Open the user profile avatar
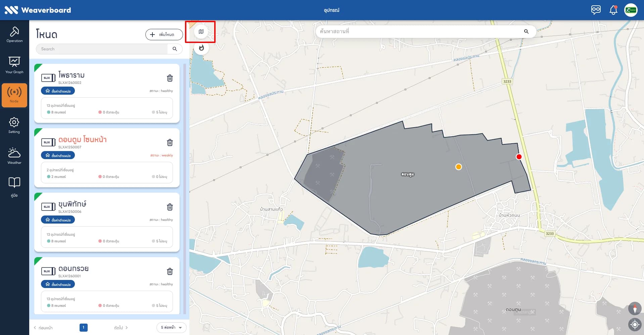This screenshot has width=644, height=335. tap(631, 10)
